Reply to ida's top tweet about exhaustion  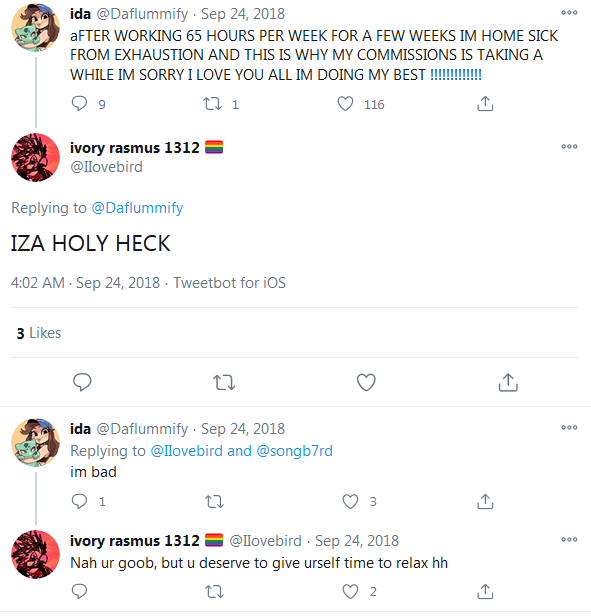[79, 104]
